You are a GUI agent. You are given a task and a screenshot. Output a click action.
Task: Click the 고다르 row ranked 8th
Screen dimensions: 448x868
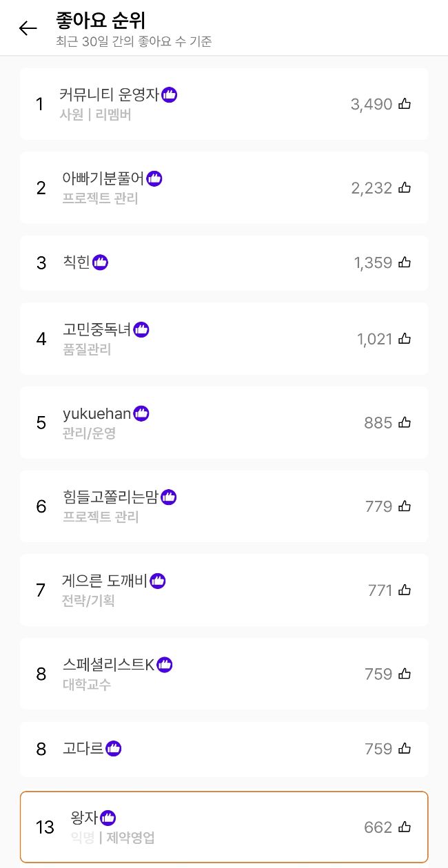[x=224, y=748]
